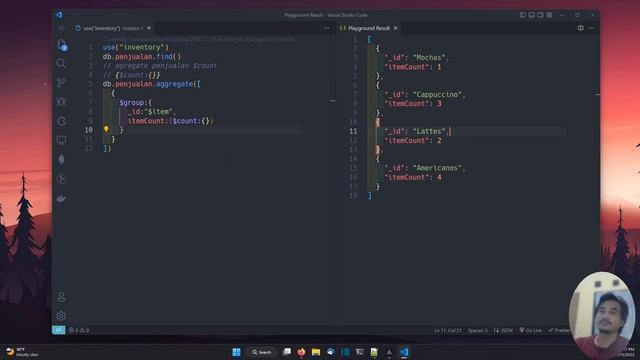
Task: Open the Accounts icon in activity bar
Action: coord(61,297)
